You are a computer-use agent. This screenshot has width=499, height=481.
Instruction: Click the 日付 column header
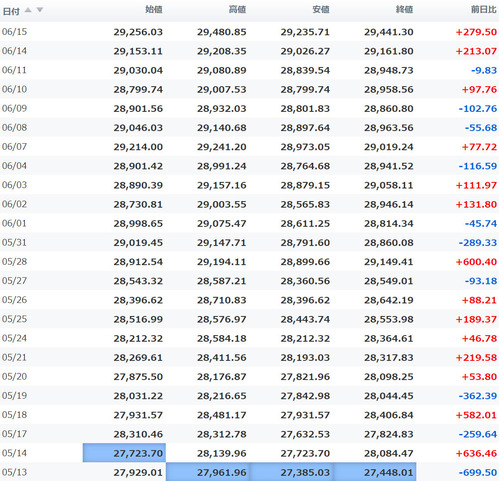coord(11,11)
